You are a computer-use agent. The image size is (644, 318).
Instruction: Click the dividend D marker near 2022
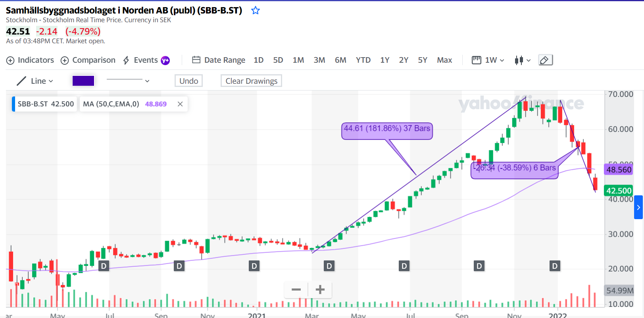[x=555, y=266]
